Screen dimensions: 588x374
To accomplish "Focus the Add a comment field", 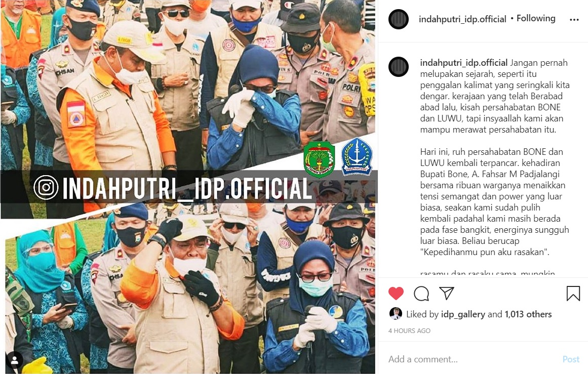I will [473, 359].
